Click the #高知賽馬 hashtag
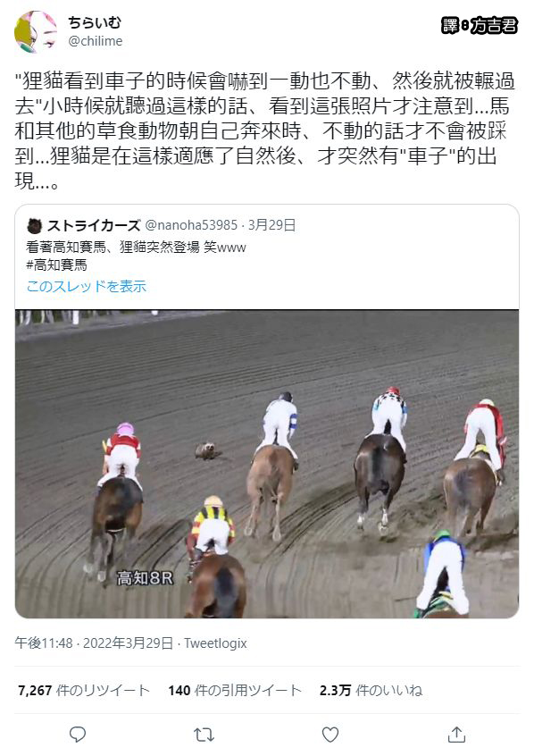This screenshot has height=756, width=534. point(56,265)
